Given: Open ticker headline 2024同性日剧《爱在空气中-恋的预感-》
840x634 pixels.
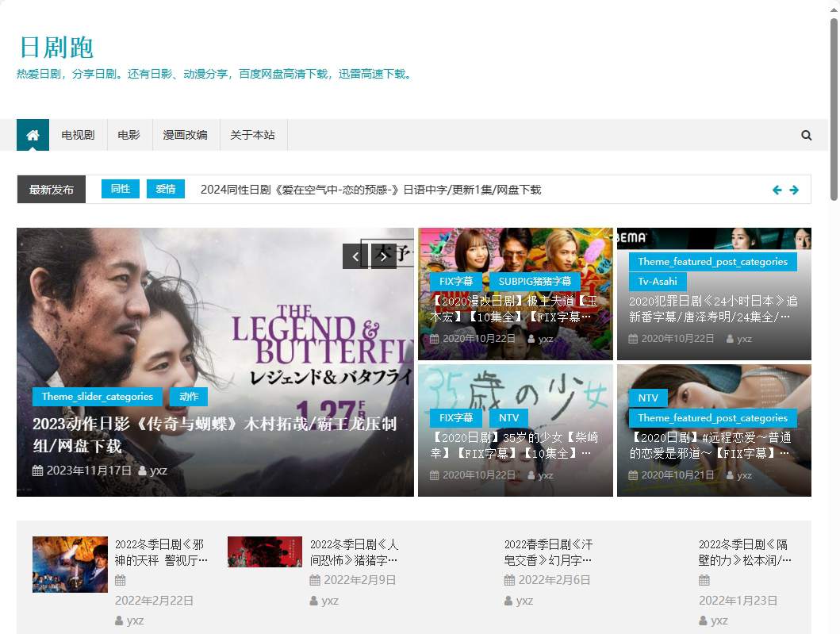Looking at the screenshot, I should (x=370, y=190).
